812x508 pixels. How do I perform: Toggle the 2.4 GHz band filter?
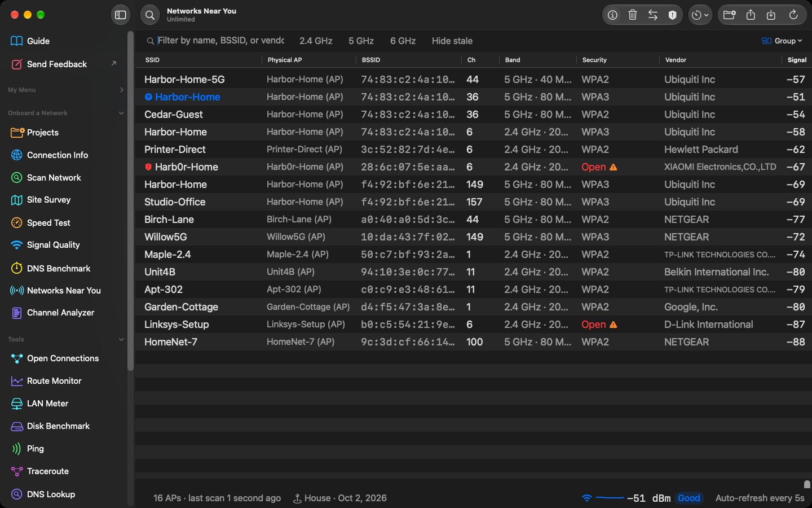tap(316, 41)
